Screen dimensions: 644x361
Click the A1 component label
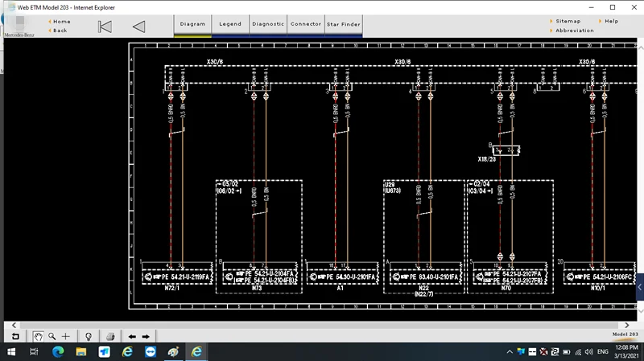point(340,288)
